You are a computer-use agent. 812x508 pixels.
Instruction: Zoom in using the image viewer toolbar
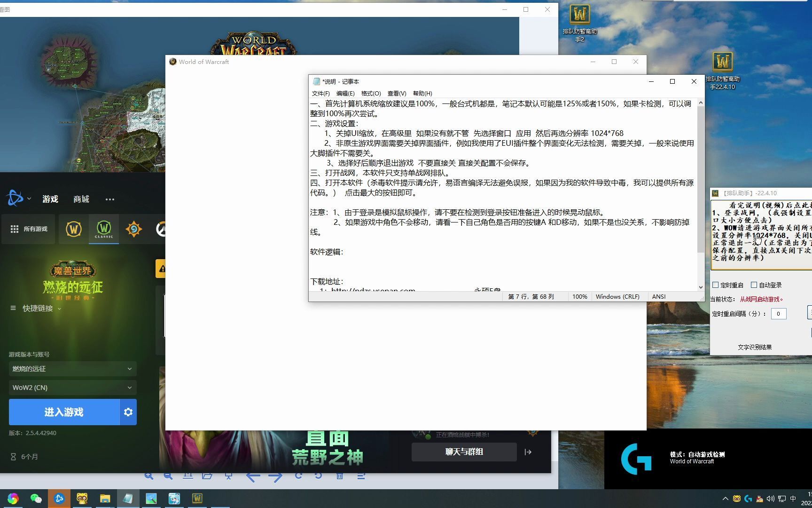149,476
